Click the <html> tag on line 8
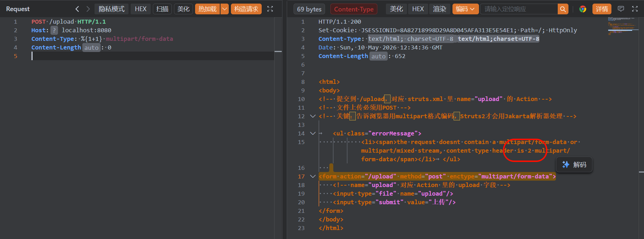 click(329, 82)
